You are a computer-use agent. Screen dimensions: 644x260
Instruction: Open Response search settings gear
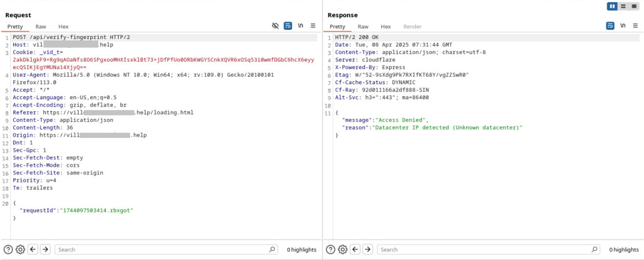tap(343, 250)
